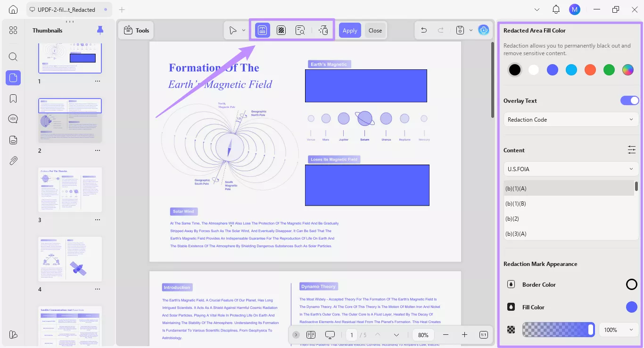Image resolution: width=644 pixels, height=348 pixels.
Task: Switch to the UPDF-2-fil...t_Redacted tab
Action: [x=68, y=9]
